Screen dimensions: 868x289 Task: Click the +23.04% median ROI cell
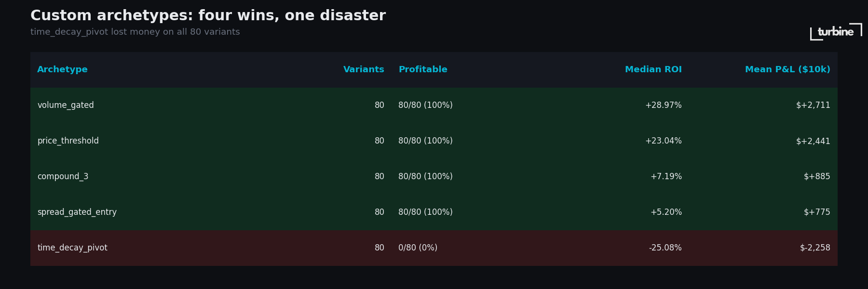pos(663,141)
